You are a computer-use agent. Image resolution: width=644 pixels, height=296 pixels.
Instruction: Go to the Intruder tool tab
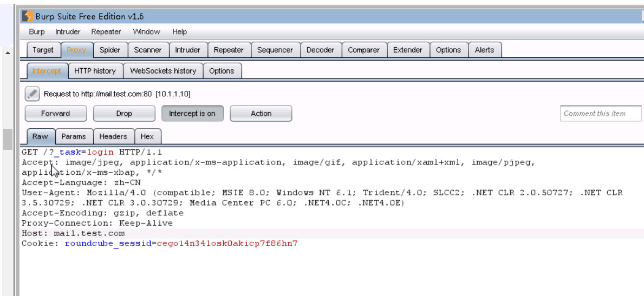[x=188, y=50]
